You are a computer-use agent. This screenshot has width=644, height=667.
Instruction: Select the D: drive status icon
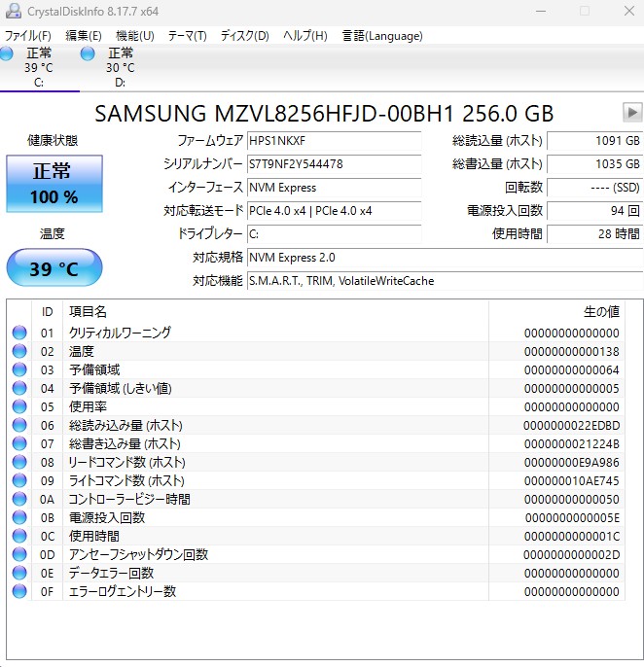89,53
